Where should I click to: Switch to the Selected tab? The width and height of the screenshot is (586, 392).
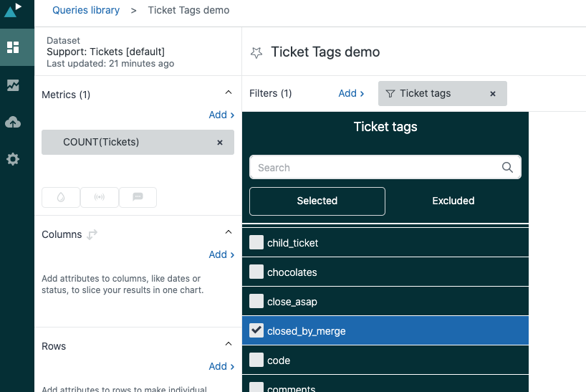point(317,201)
